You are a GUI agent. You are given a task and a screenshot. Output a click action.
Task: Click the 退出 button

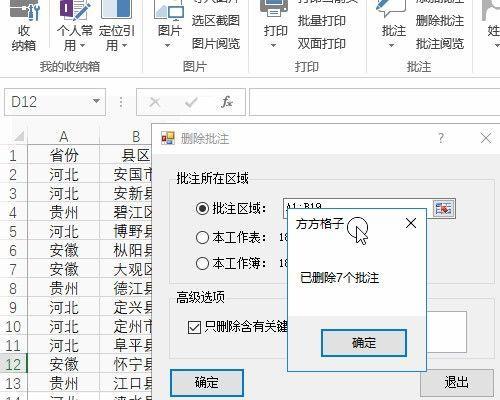click(456, 383)
